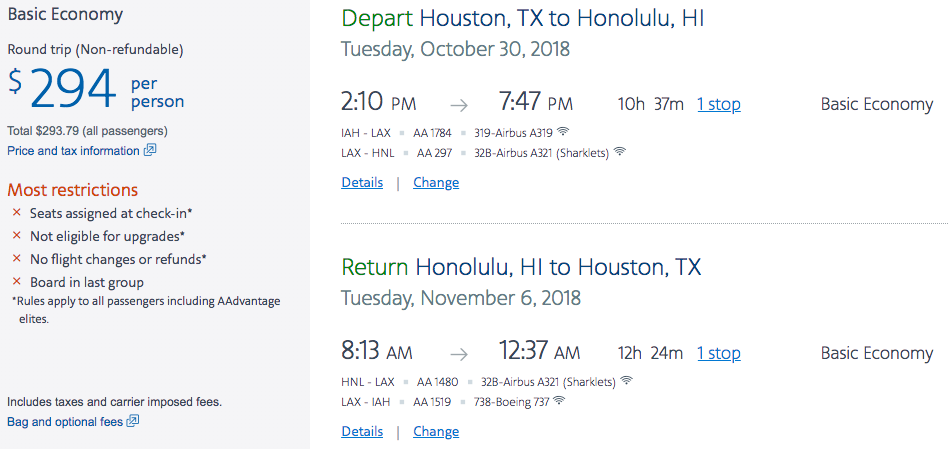Click Wi-Fi icon next to 738-Boeing 737
Screen dimensions: 949x449
559,401
